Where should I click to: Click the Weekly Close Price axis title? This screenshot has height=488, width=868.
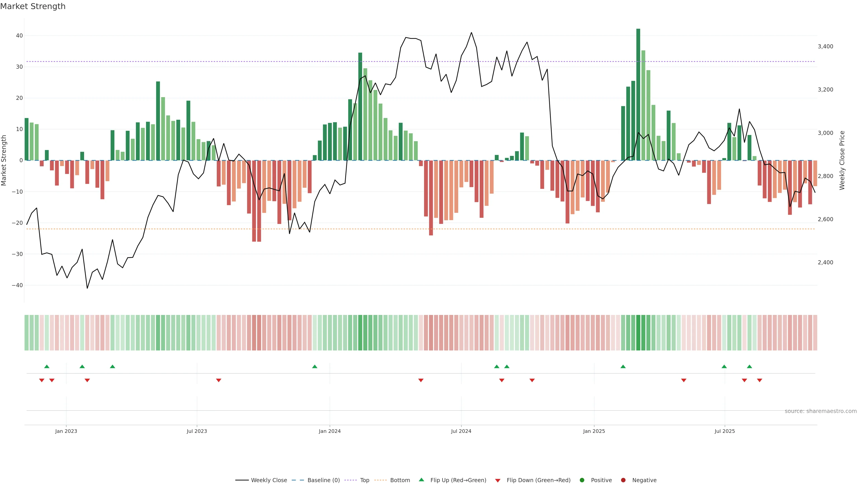tap(842, 160)
